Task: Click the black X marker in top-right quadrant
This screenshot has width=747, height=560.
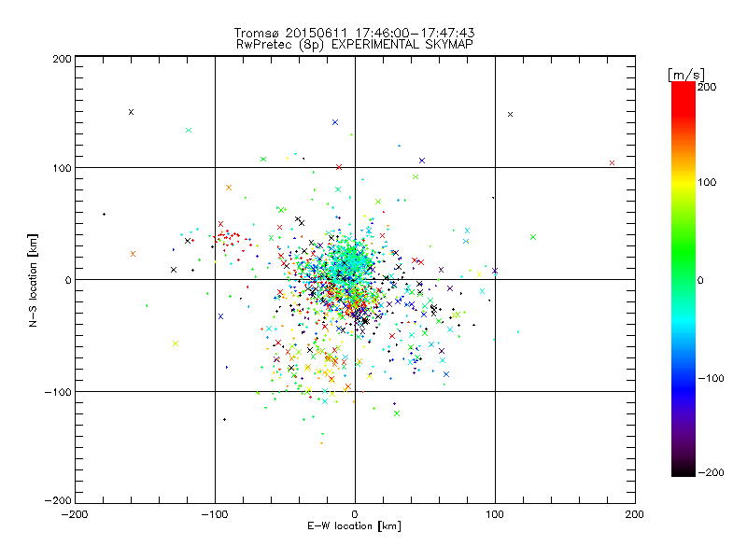Action: (x=510, y=114)
